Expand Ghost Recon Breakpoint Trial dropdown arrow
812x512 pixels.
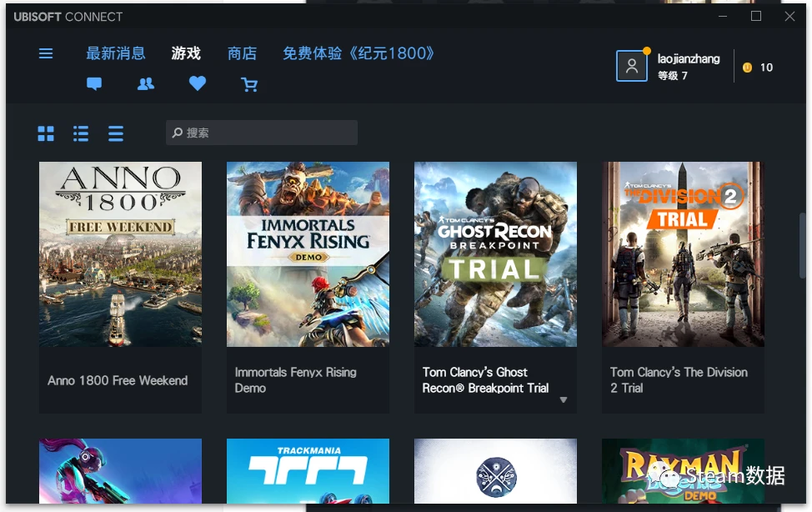pyautogui.click(x=564, y=399)
